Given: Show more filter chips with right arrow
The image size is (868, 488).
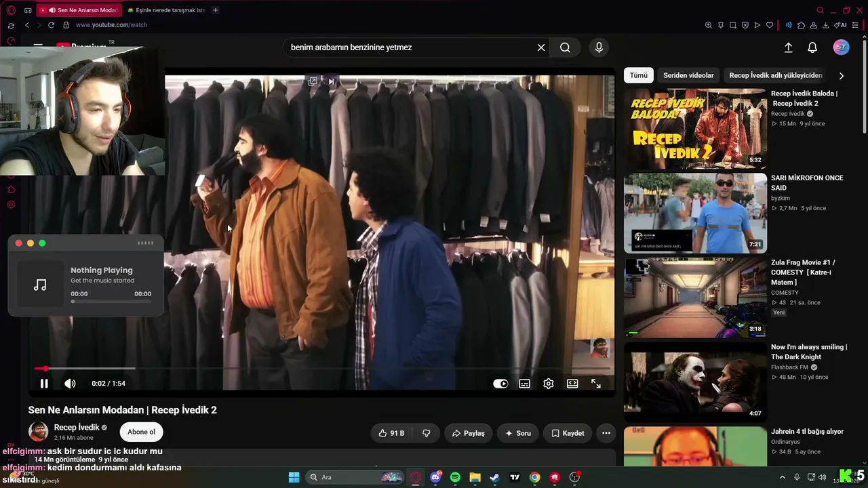Looking at the screenshot, I should point(842,76).
